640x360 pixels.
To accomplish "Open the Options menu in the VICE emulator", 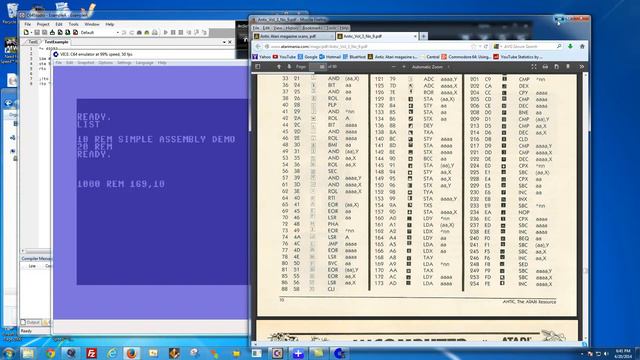I will tap(105, 63).
